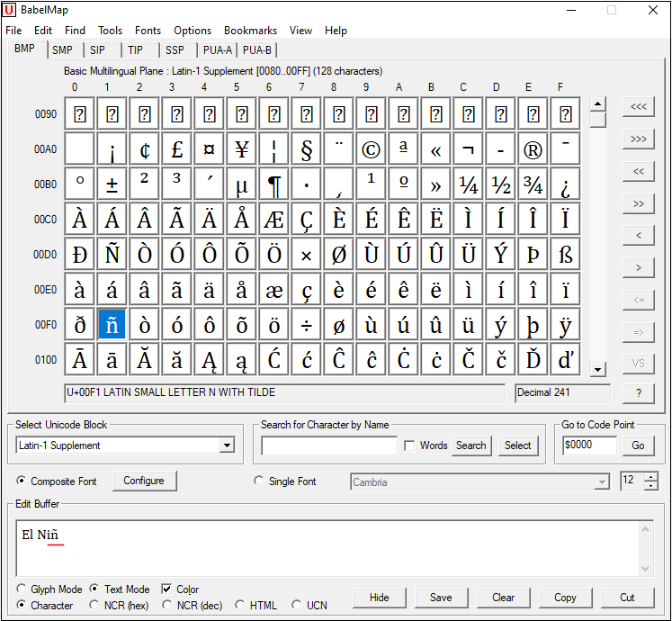
Task: Open the Bookmarks menu
Action: click(250, 31)
